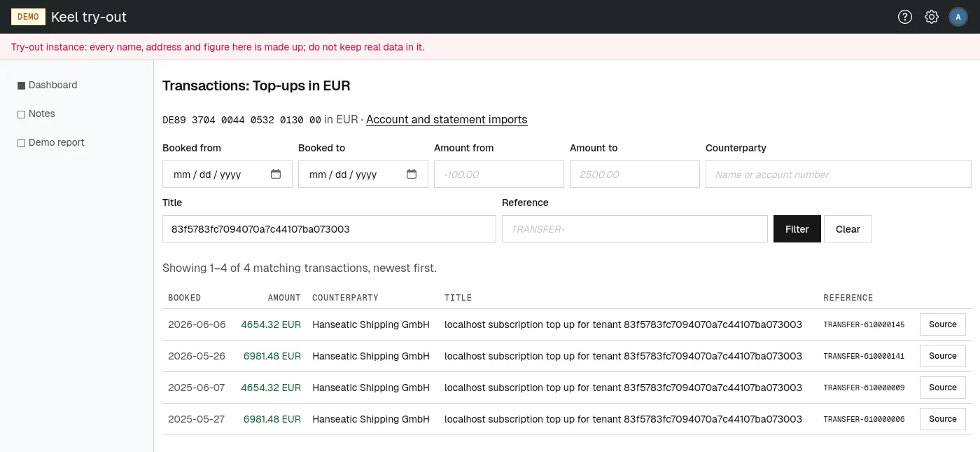Click the Notes square icon in the sidebar

coord(21,114)
